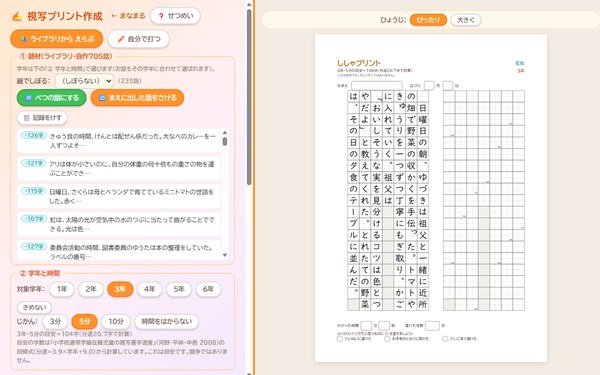Click the ししゃプリント title on the preview
This screenshot has width=600, height=375.
pyautogui.click(x=359, y=63)
